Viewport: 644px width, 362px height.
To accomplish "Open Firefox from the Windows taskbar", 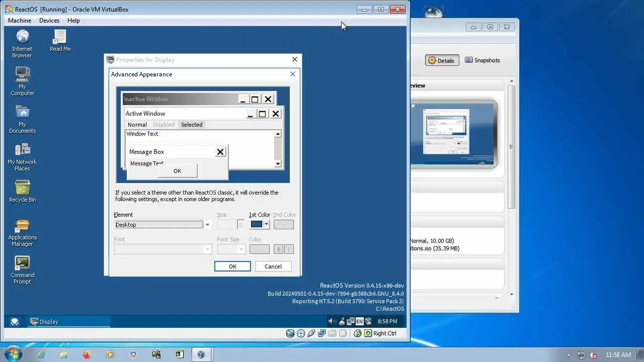I will [87, 354].
